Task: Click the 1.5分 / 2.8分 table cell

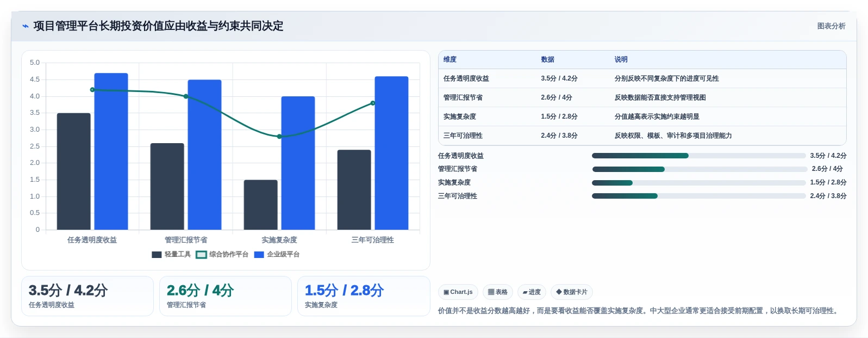Action: point(559,117)
